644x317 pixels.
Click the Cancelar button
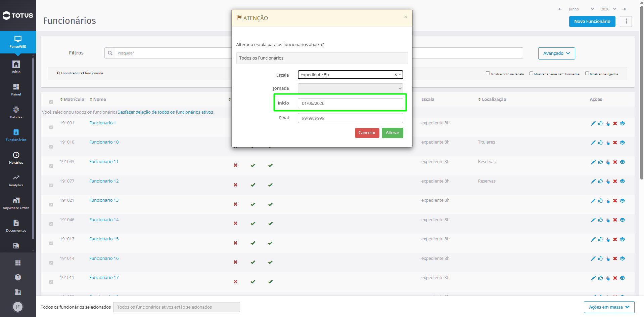[x=367, y=133]
